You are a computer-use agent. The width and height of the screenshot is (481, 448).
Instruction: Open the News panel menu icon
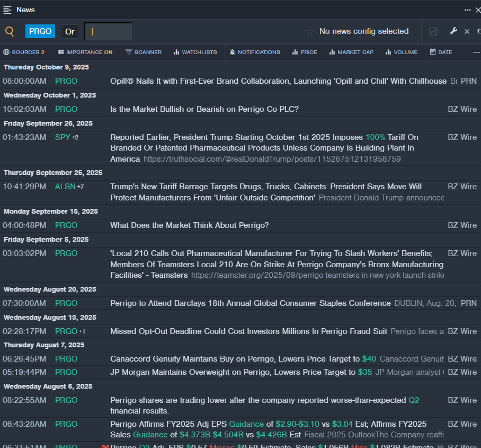[x=7, y=10]
